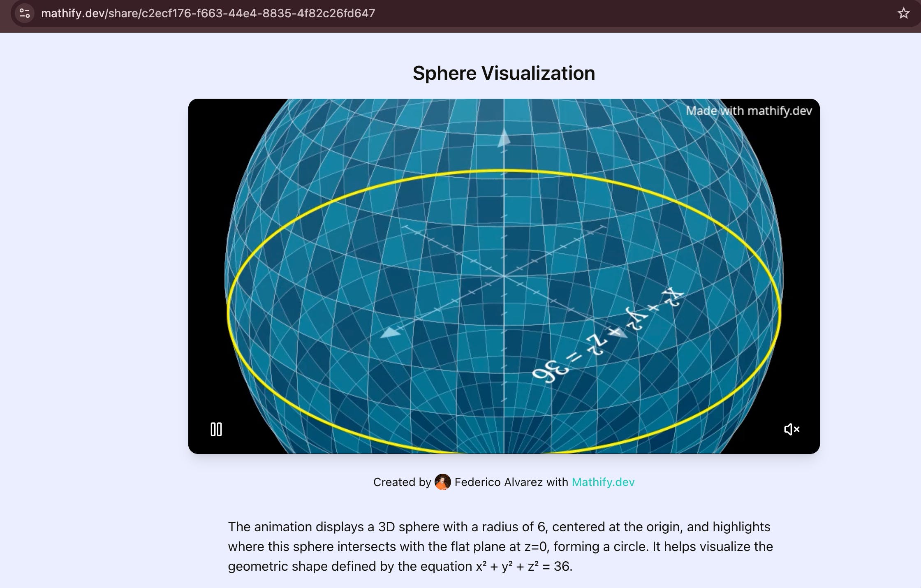Unmute the video with speaker icon

[791, 429]
